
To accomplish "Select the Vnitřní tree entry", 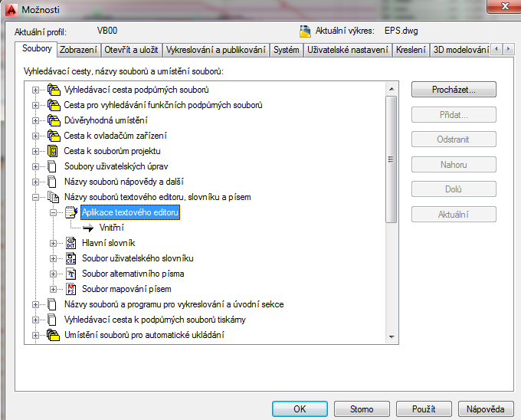I will tap(111, 228).
